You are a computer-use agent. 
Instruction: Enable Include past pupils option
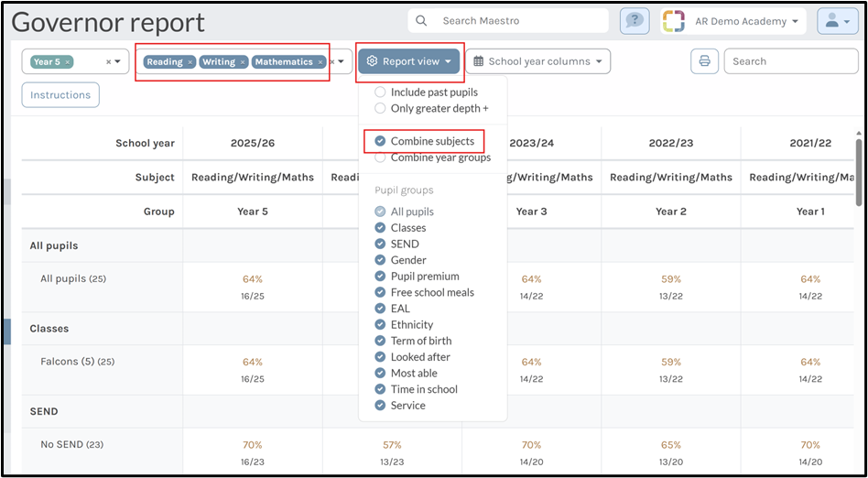[381, 92]
